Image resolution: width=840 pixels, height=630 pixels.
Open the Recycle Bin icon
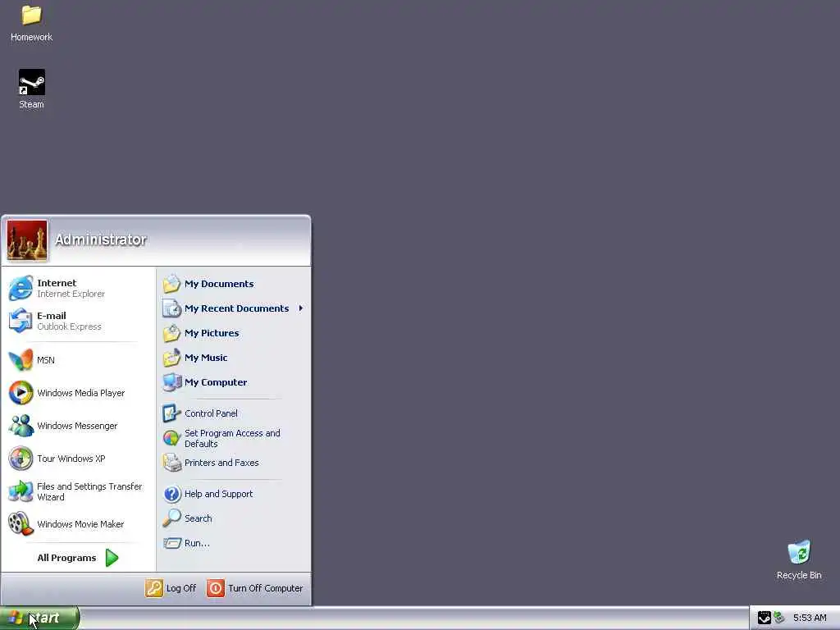pyautogui.click(x=799, y=552)
